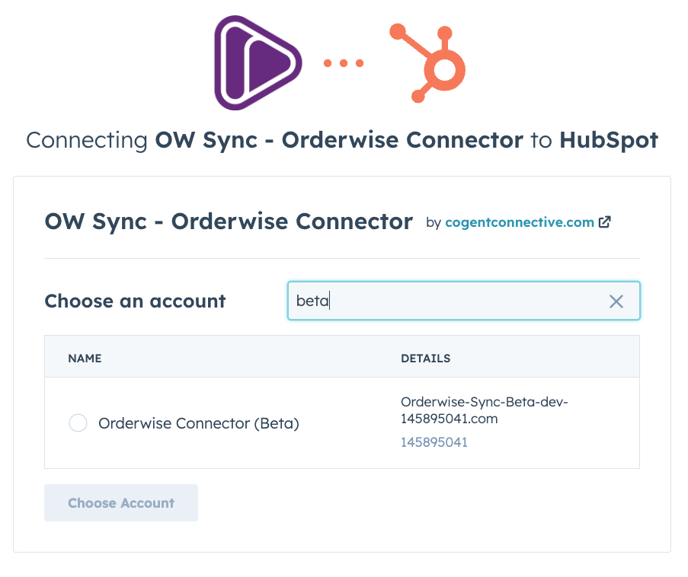Image resolution: width=688 pixels, height=577 pixels.
Task: Click the three orange connecting dots
Action: pyautogui.click(x=344, y=63)
